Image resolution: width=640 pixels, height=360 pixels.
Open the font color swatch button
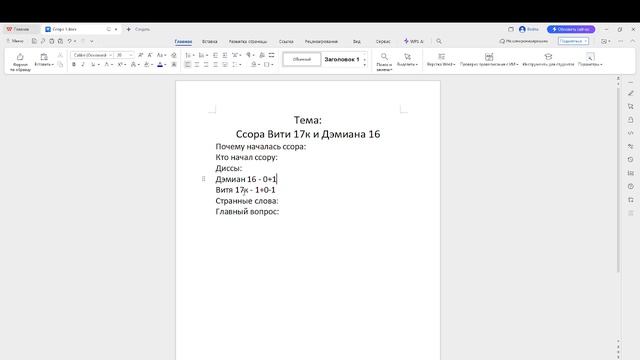click(160, 64)
